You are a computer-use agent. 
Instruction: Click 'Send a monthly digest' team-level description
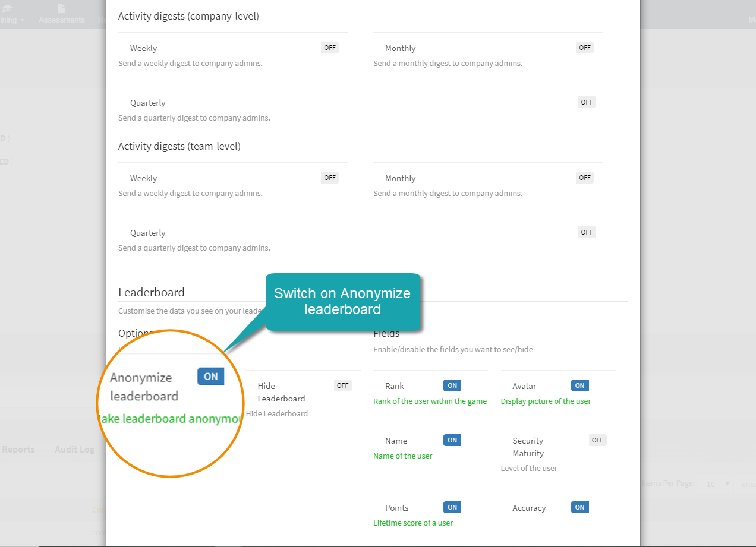click(x=448, y=193)
